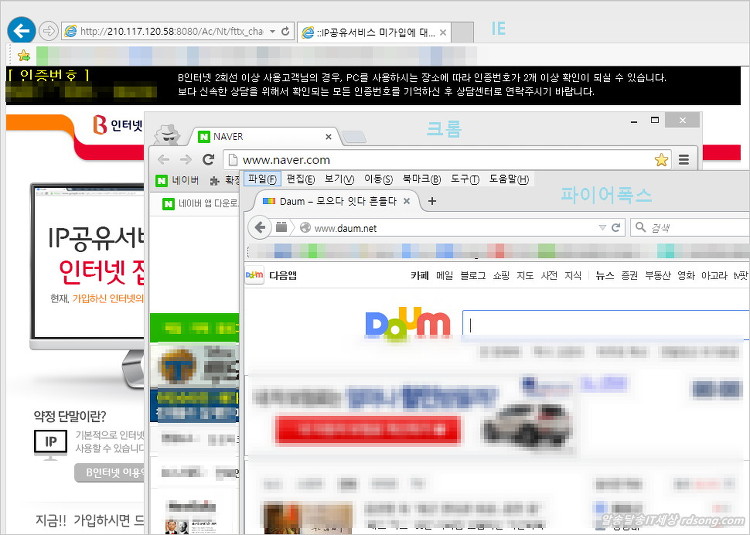Viewport: 750px width, 535px height.
Task: Refresh the page in Internet Explorer
Action: [285, 31]
